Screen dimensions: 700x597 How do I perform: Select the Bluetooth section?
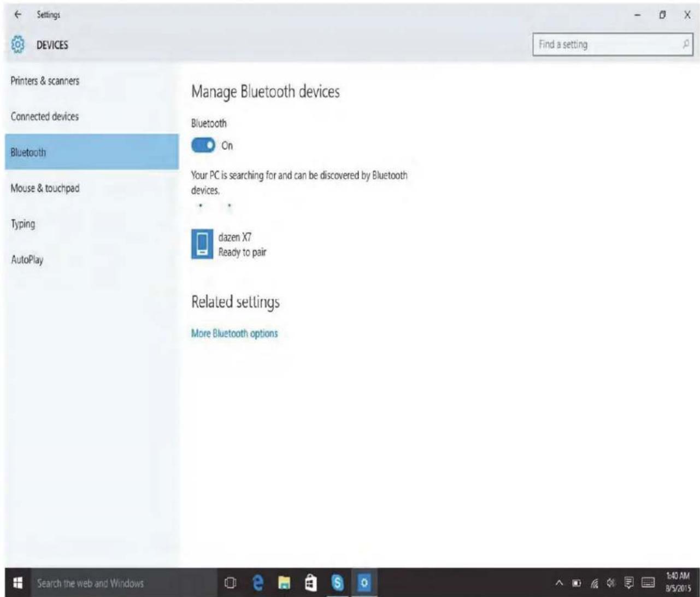tap(92, 152)
